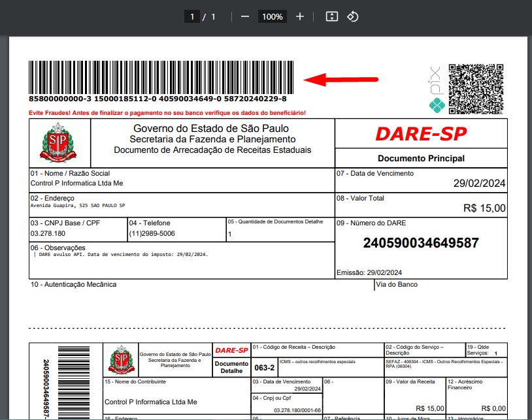Click the zoom out minus button

(245, 16)
